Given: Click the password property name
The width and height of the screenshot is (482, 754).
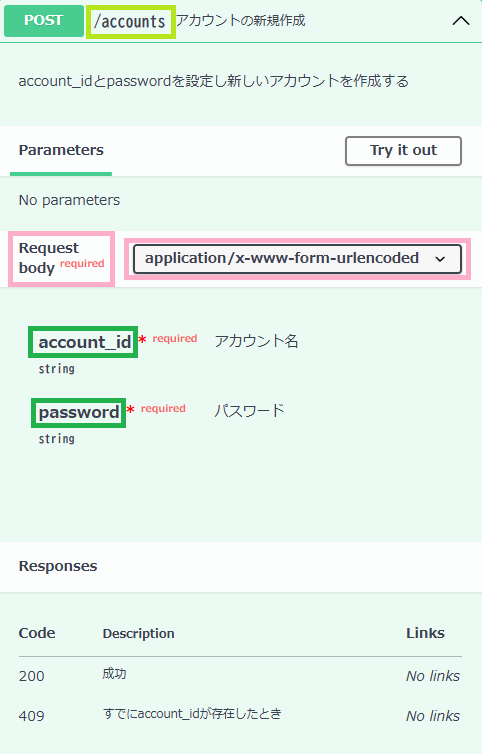Looking at the screenshot, I should [79, 413].
